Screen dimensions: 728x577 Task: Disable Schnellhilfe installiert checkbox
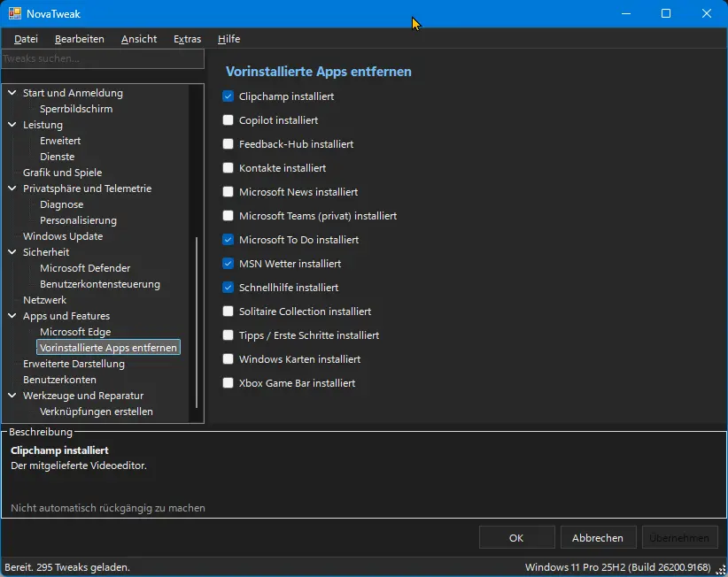pyautogui.click(x=228, y=288)
